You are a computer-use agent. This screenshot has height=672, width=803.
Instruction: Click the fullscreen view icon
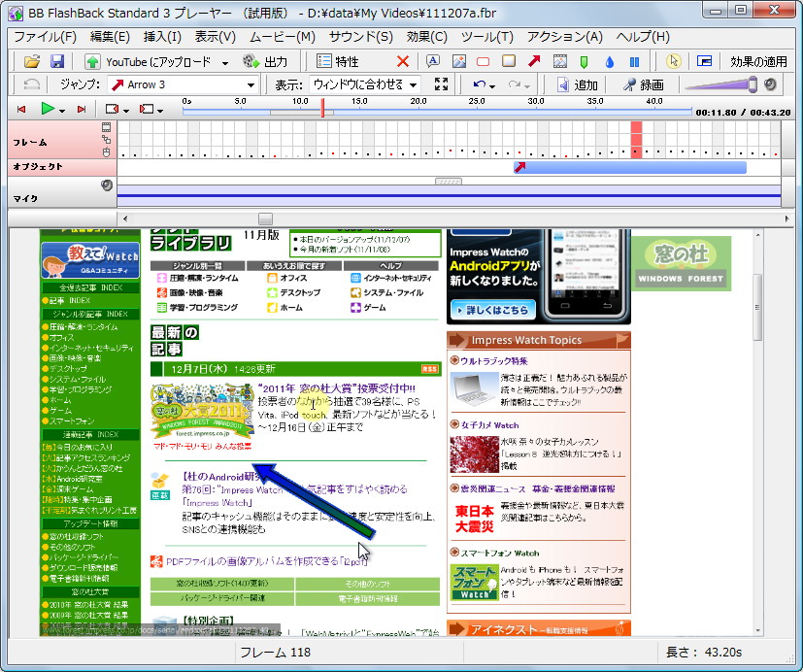point(442,84)
